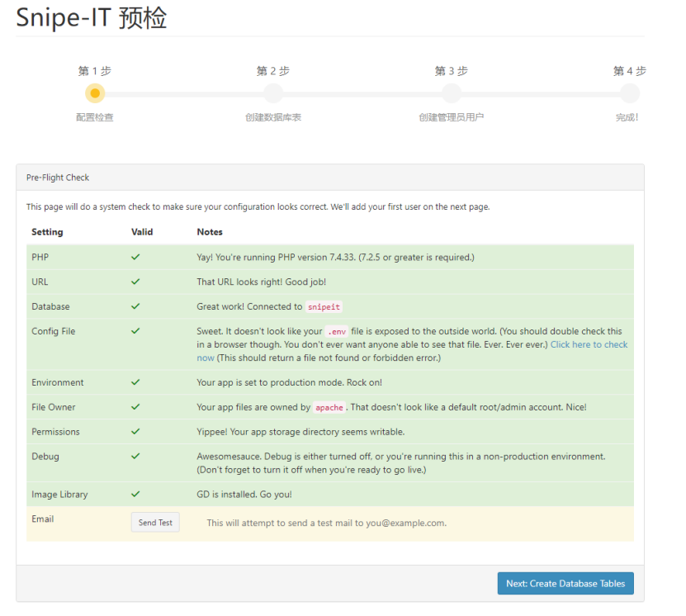The width and height of the screenshot is (686, 616).
Task: Click the green checkmark in Environment row
Action: [x=135, y=382]
